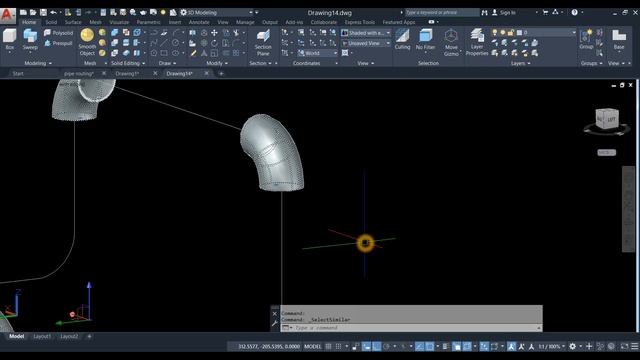This screenshot has height=360, width=640.
Task: Toggle MODEL space button in status bar
Action: coord(313,347)
